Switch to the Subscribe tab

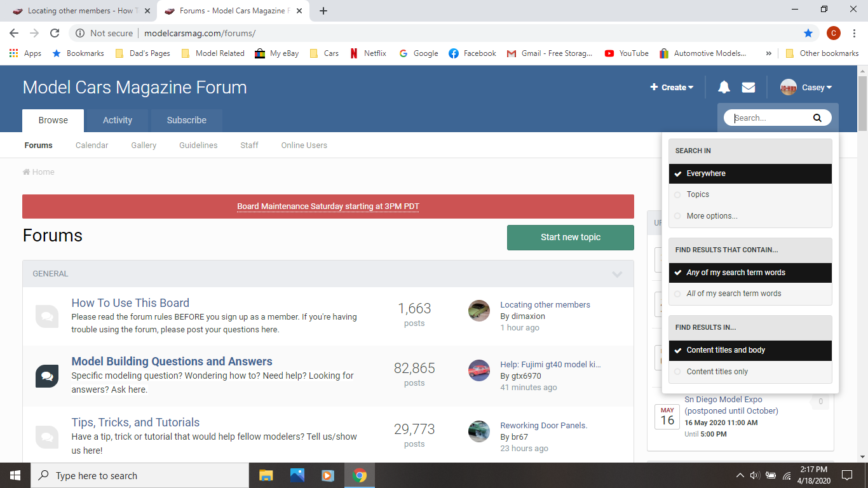(x=187, y=120)
